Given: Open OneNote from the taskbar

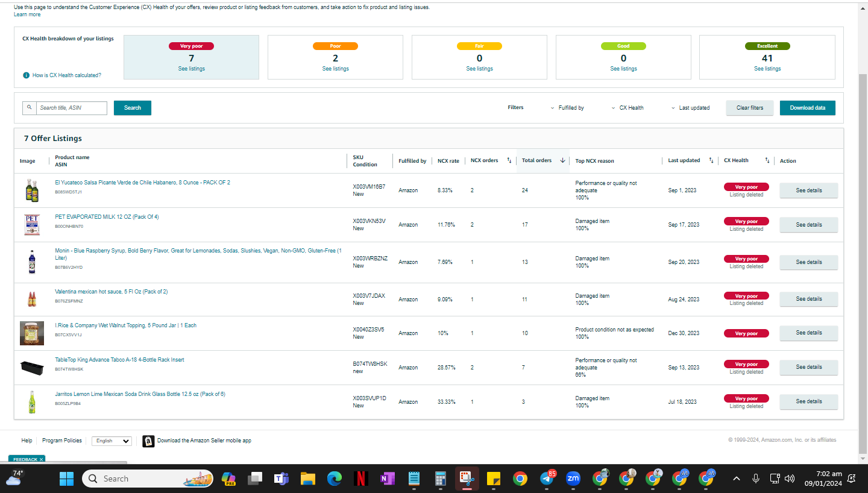Looking at the screenshot, I should [x=387, y=479].
